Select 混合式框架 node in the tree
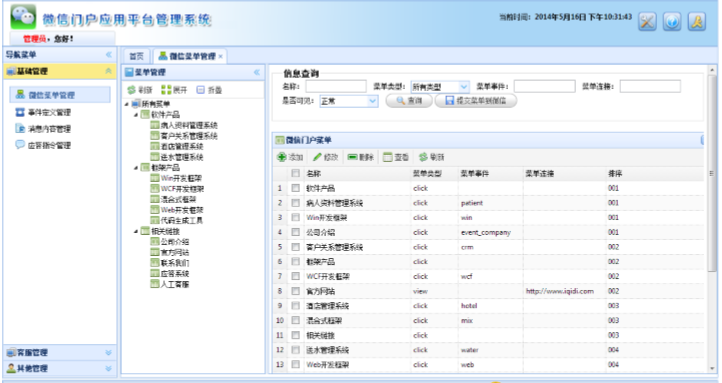The width and height of the screenshot is (722, 383). coord(178,199)
